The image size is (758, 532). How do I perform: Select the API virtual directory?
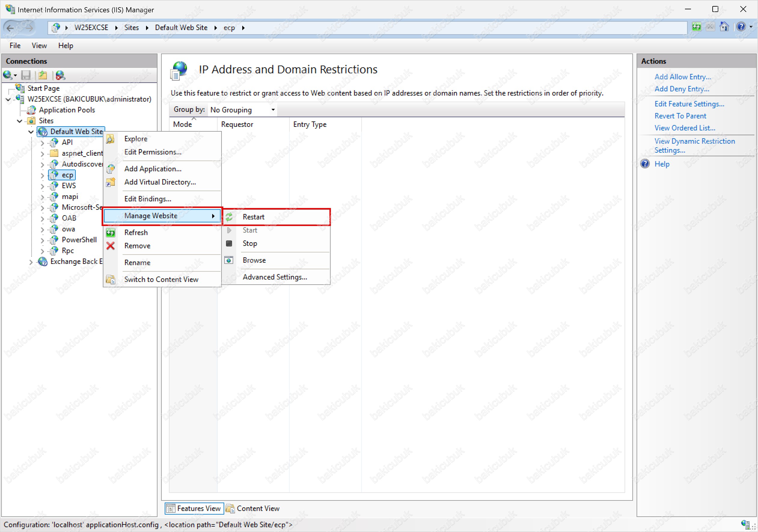67,142
